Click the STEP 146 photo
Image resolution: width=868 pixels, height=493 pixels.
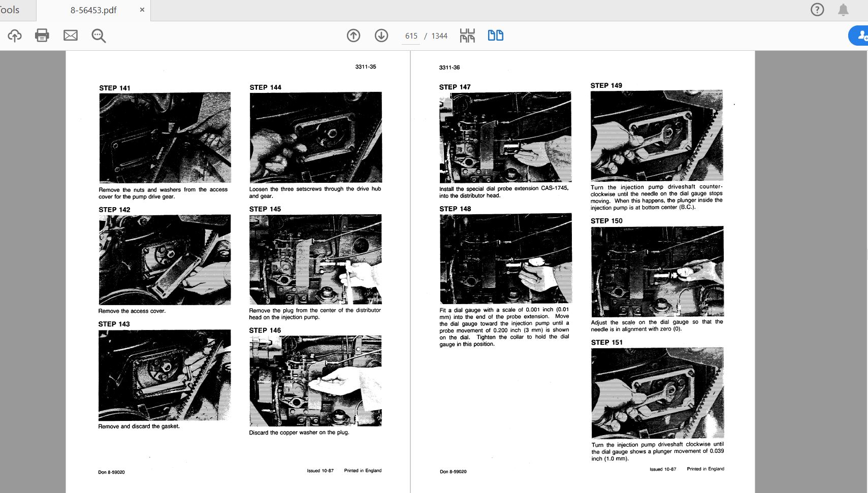coord(315,381)
